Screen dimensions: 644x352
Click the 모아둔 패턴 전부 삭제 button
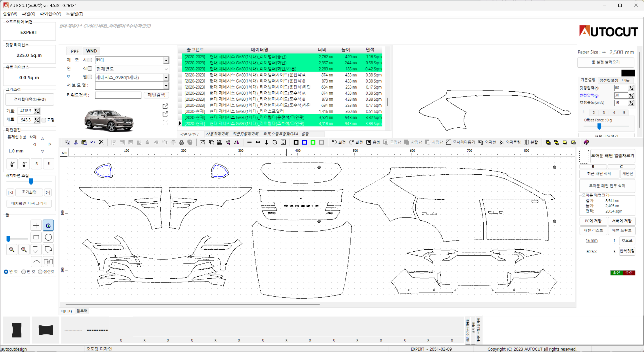coord(607,186)
